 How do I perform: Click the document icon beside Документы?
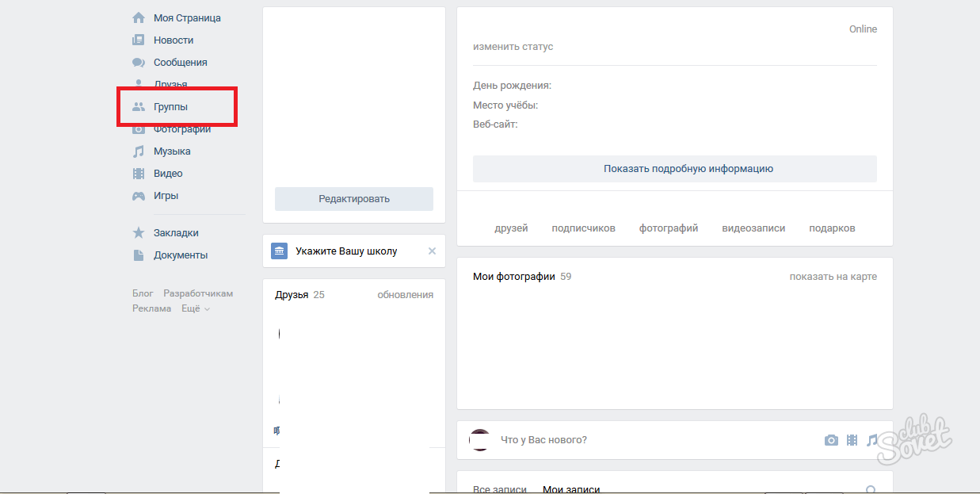139,255
